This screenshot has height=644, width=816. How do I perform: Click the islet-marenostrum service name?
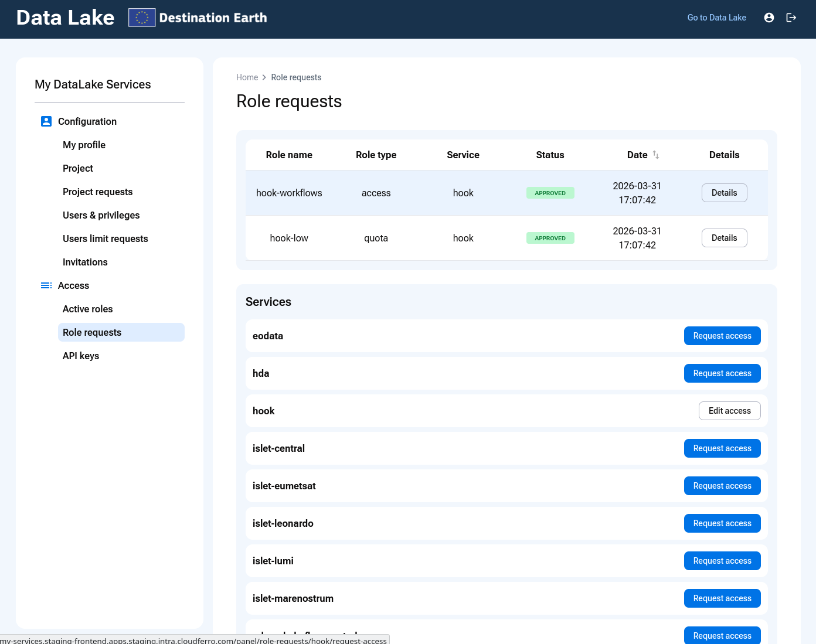click(293, 598)
